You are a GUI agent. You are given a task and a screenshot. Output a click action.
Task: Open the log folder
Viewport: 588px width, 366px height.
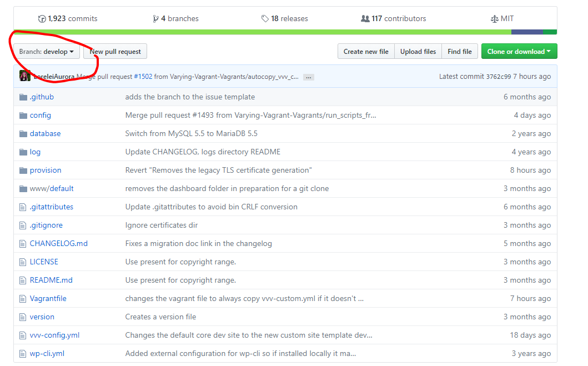35,152
